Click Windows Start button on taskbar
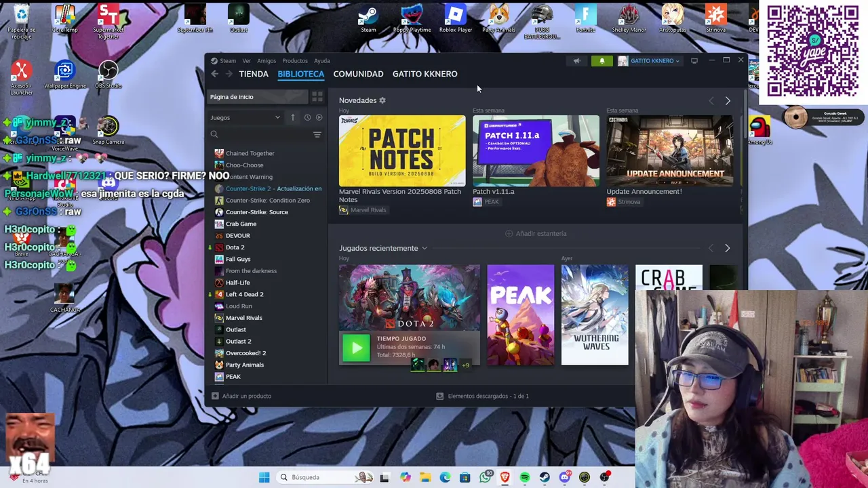 pos(264,477)
